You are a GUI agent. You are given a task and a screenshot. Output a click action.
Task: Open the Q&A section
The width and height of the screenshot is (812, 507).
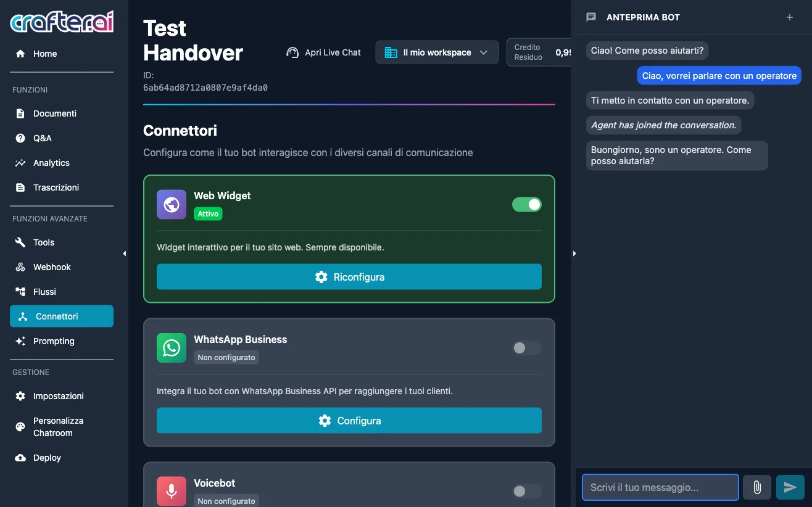(62, 138)
